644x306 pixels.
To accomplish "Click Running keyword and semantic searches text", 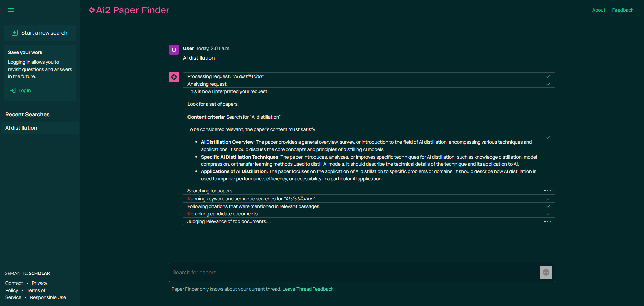I will point(252,199).
